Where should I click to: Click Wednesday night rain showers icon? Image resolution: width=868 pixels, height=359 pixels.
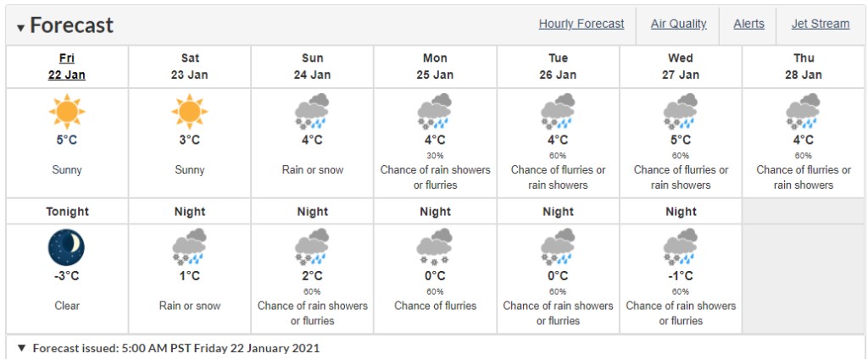[681, 246]
